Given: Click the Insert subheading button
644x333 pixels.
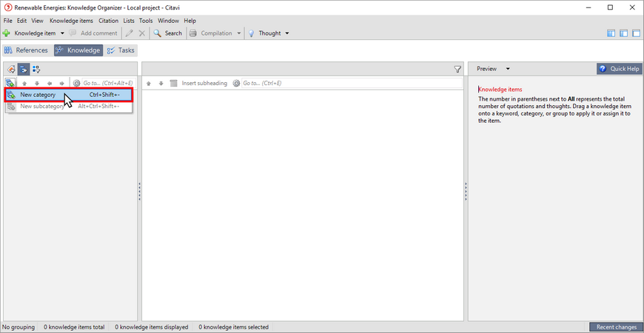Looking at the screenshot, I should click(x=199, y=84).
